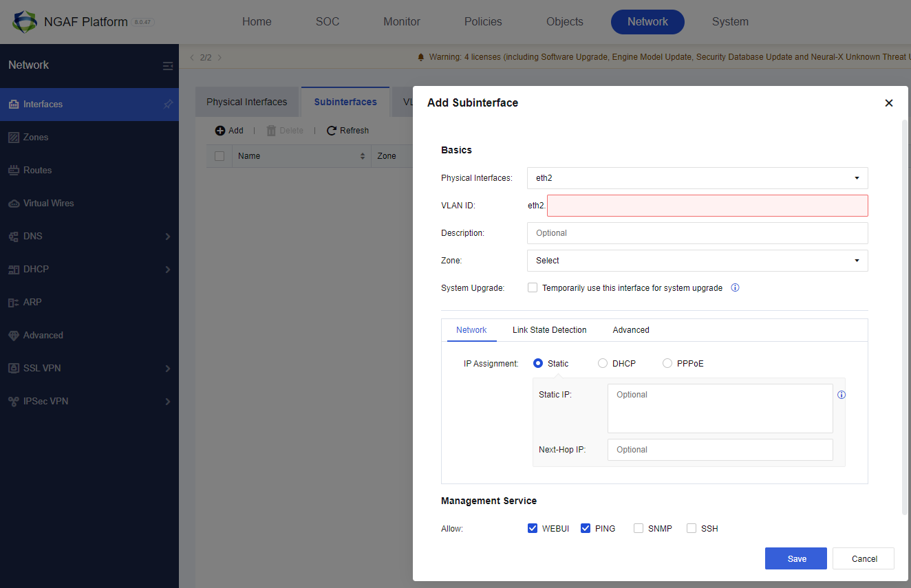Click the Cancel button
Viewport: 911px width, 588px height.
[x=864, y=558]
